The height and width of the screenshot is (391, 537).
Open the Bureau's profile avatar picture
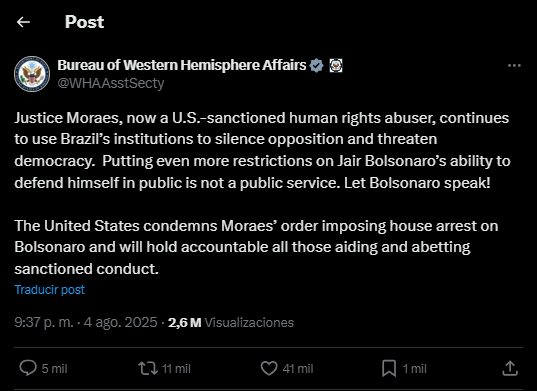(x=32, y=74)
